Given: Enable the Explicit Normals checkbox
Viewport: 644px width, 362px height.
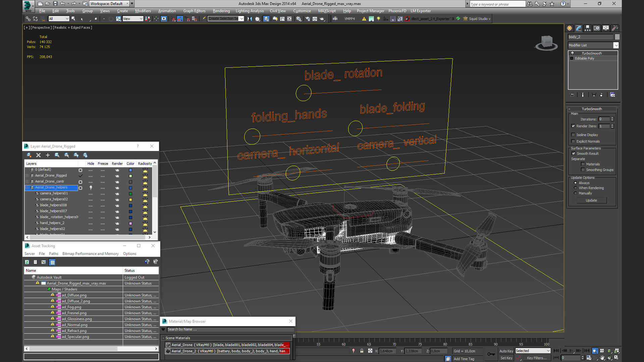Looking at the screenshot, I should (573, 141).
